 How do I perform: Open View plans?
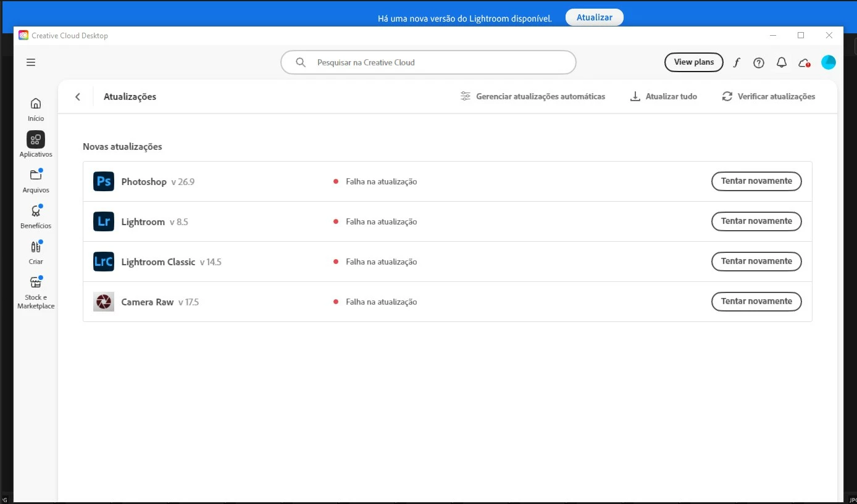pos(694,62)
